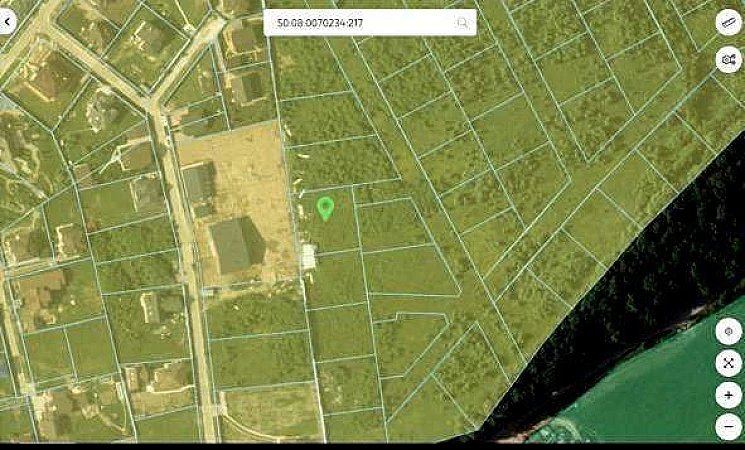Viewport: 745px width, 450px height.
Task: Select the ruler measurement tool
Action: [729, 22]
